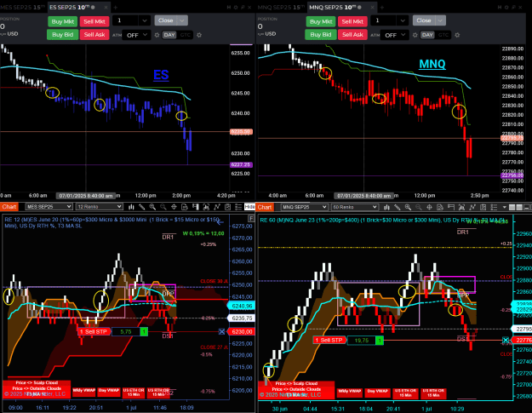This screenshot has width=532, height=413.
Task: Open the MES SEP25 instrument dropdown
Action: (49, 207)
